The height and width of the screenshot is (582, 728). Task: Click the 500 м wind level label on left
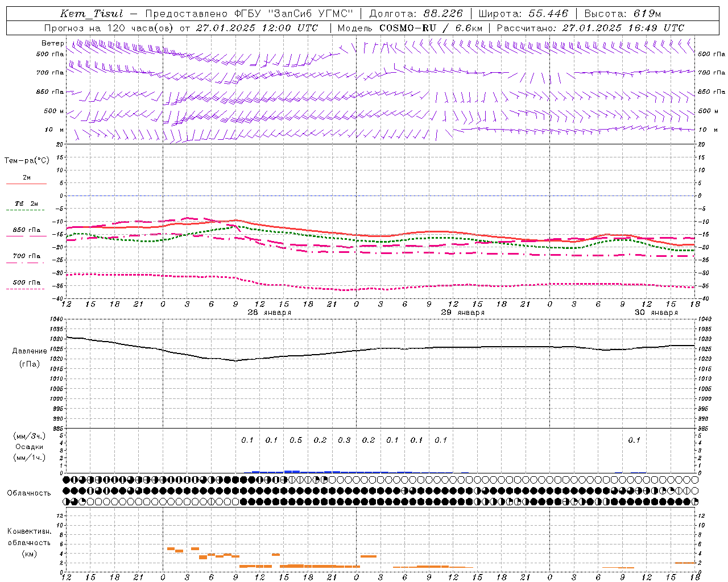(54, 111)
